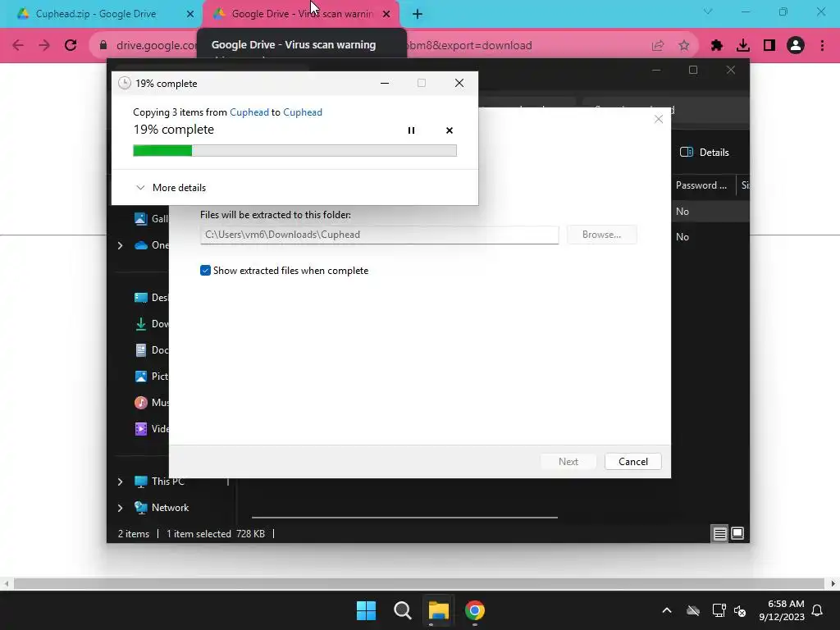Close the Cuphead.zip browser tab
Image resolution: width=840 pixels, height=630 pixels.
tap(189, 14)
